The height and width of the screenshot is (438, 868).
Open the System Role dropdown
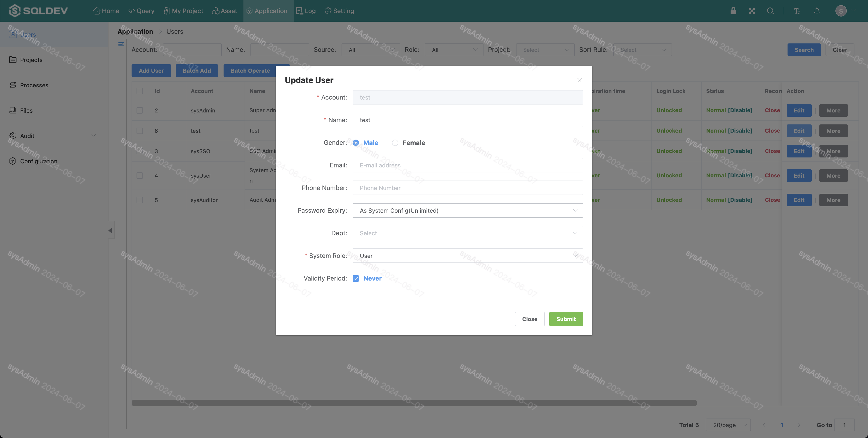coord(467,256)
